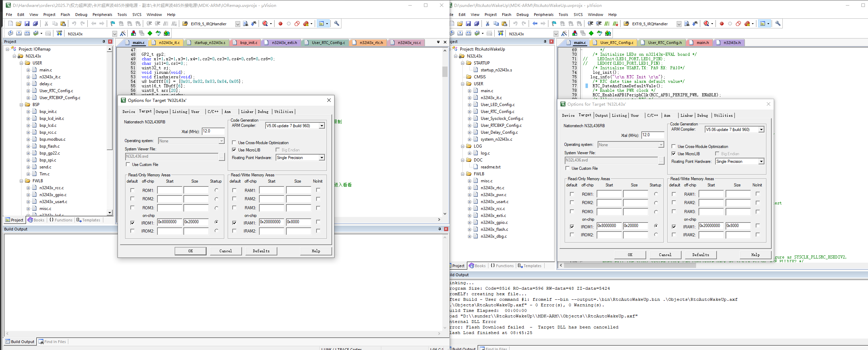Collapse FWLB group in RtcAutoWakeUp project tree
The image size is (868, 350).
coord(463,174)
